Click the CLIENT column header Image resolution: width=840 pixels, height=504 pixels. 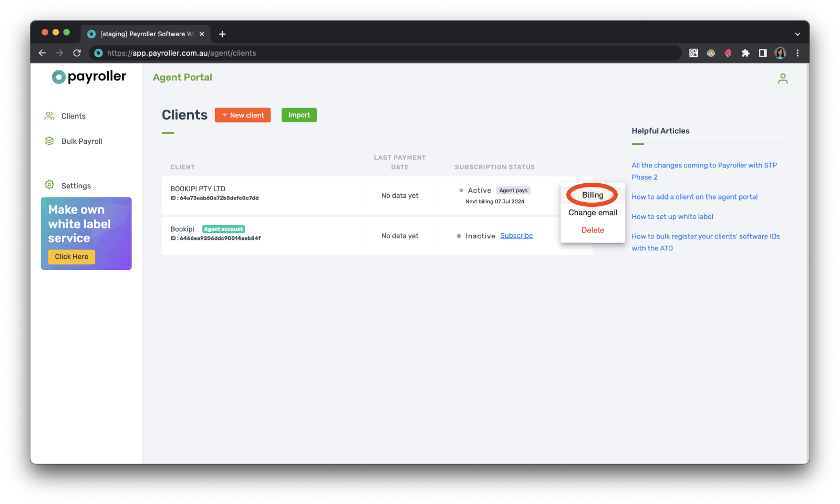pyautogui.click(x=182, y=167)
